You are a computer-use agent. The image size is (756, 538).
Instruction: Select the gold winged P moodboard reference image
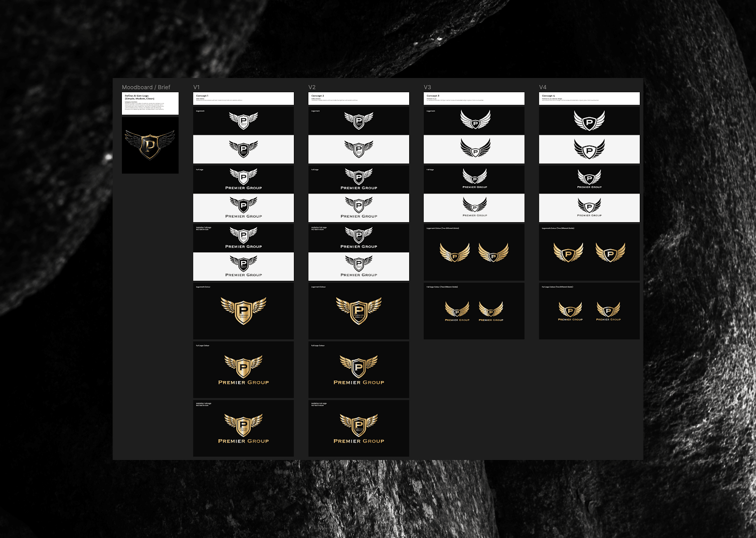click(150, 145)
